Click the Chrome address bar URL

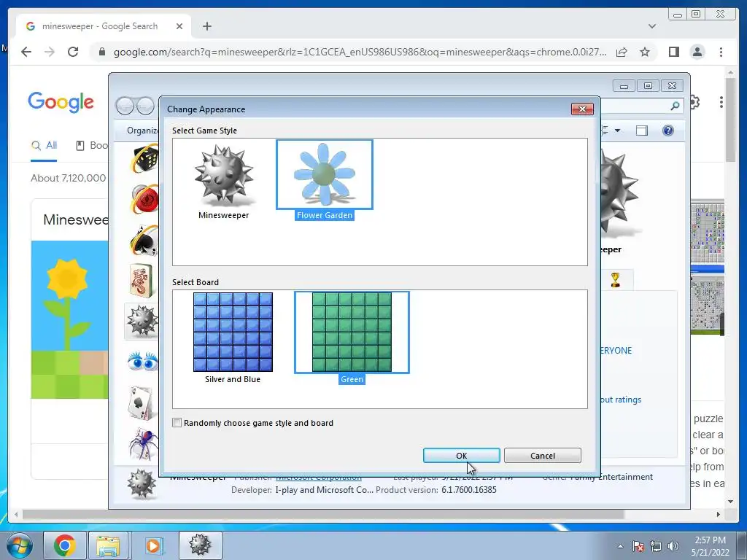[x=360, y=52]
